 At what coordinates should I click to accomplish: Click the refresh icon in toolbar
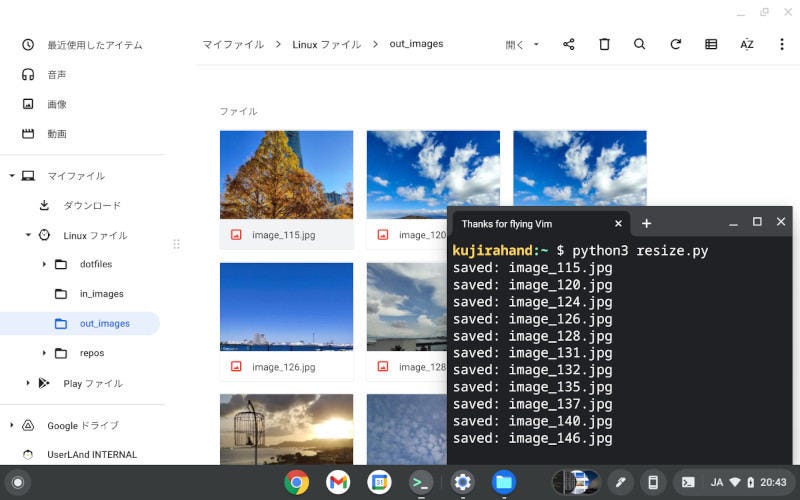(676, 44)
